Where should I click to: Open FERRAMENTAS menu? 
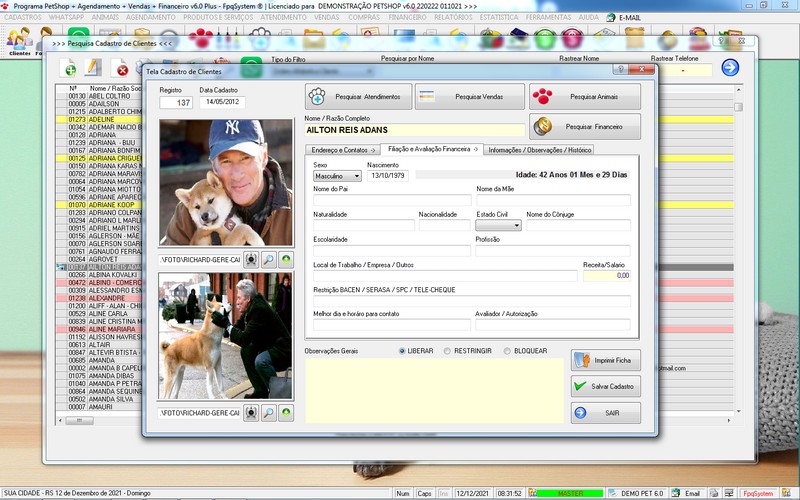[548, 17]
